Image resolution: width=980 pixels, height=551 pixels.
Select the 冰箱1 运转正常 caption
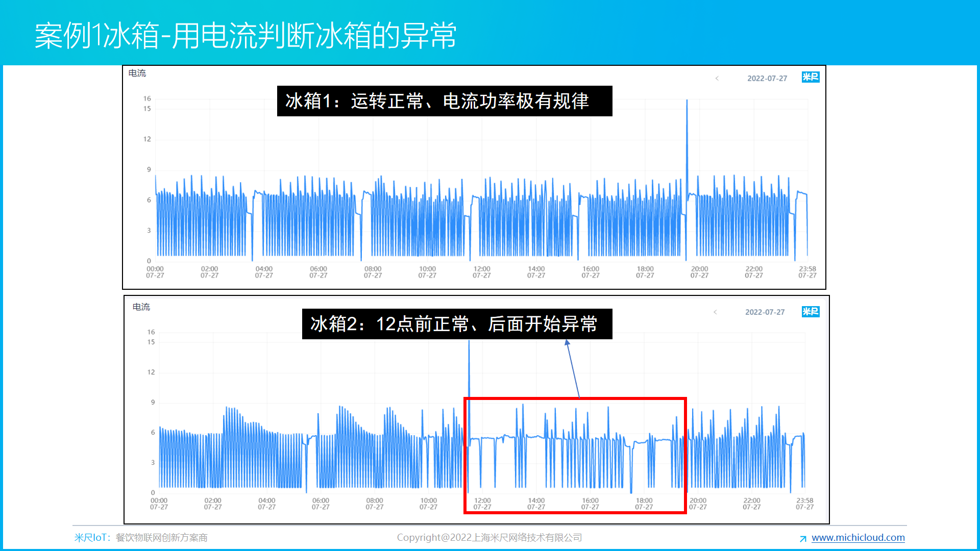(445, 101)
